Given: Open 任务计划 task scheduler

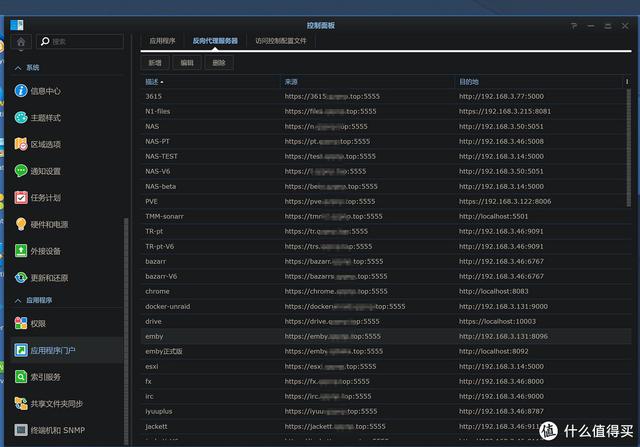Looking at the screenshot, I should coord(22,197).
